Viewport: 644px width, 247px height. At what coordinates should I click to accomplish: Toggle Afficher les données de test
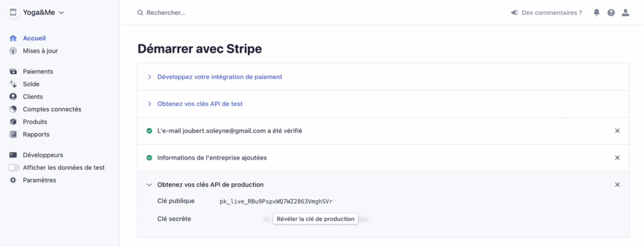pyautogui.click(x=14, y=168)
